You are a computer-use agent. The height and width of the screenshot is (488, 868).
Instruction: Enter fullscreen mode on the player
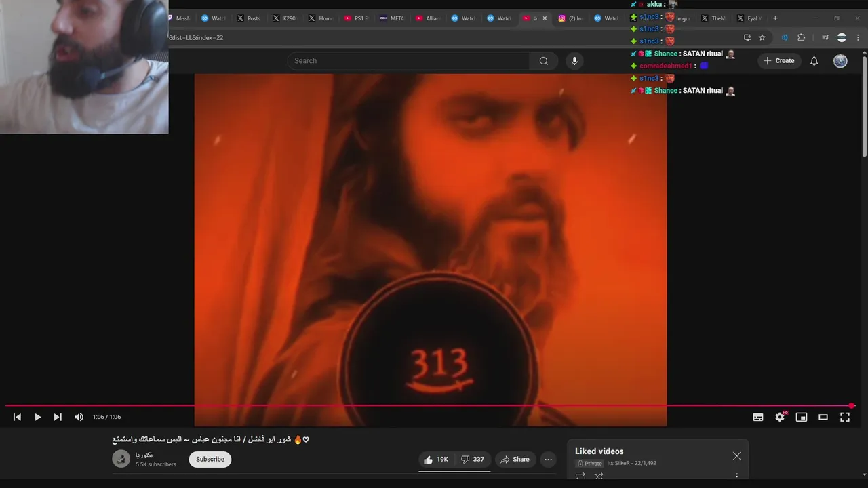click(x=845, y=418)
